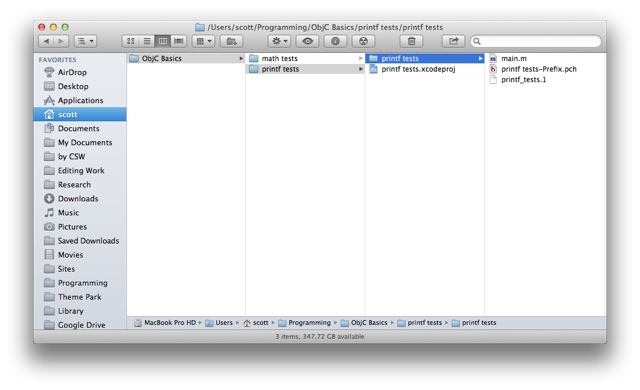Open AirDrop in the sidebar
The image size is (640, 390).
72,72
